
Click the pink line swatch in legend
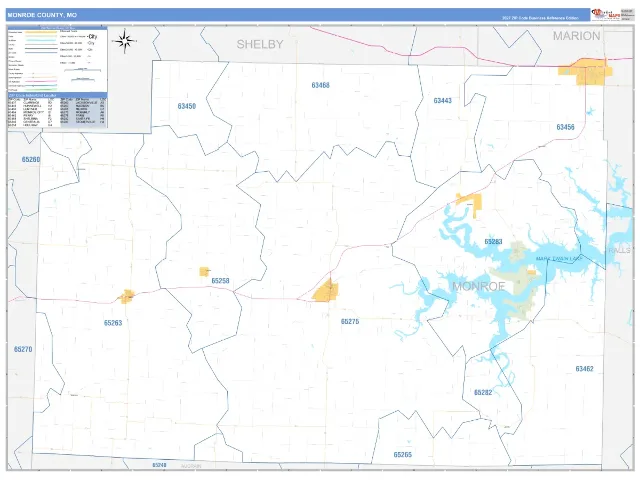[41, 82]
